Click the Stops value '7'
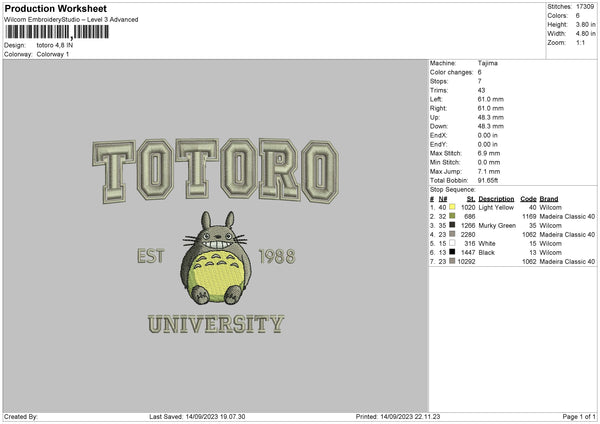Viewport: 600px width, 424px height. point(479,81)
